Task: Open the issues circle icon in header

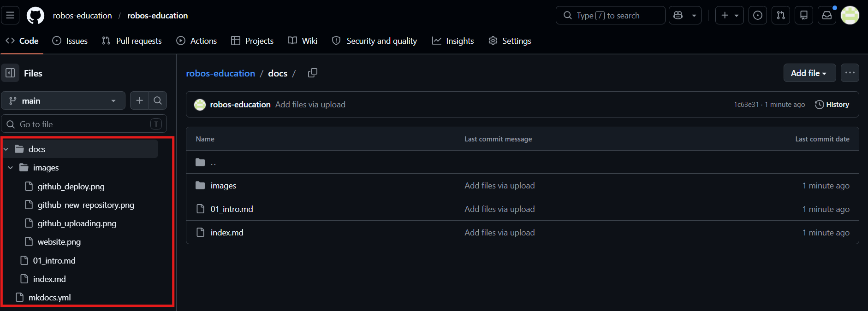Action: point(757,15)
